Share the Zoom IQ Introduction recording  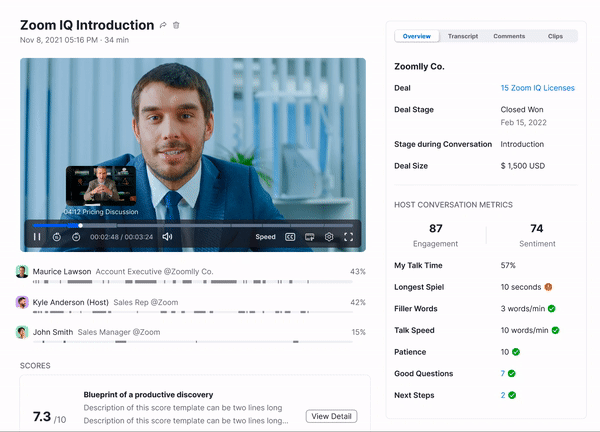click(x=163, y=25)
